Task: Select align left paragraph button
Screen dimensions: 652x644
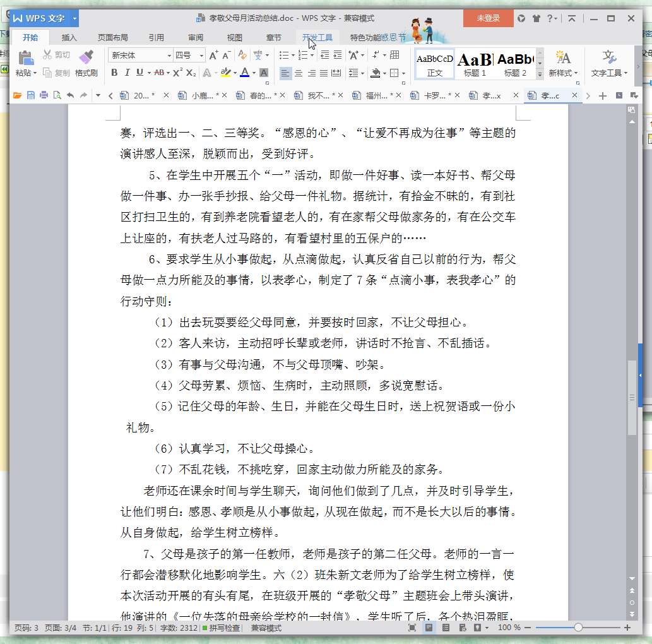Action: point(285,73)
